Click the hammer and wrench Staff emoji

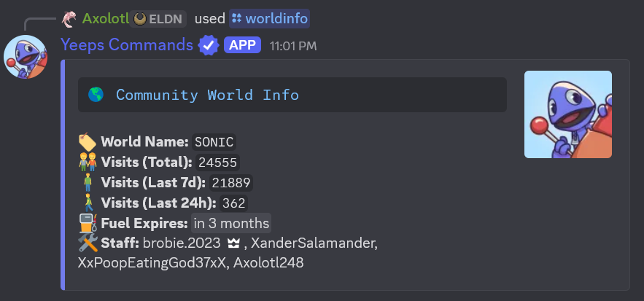tap(88, 243)
